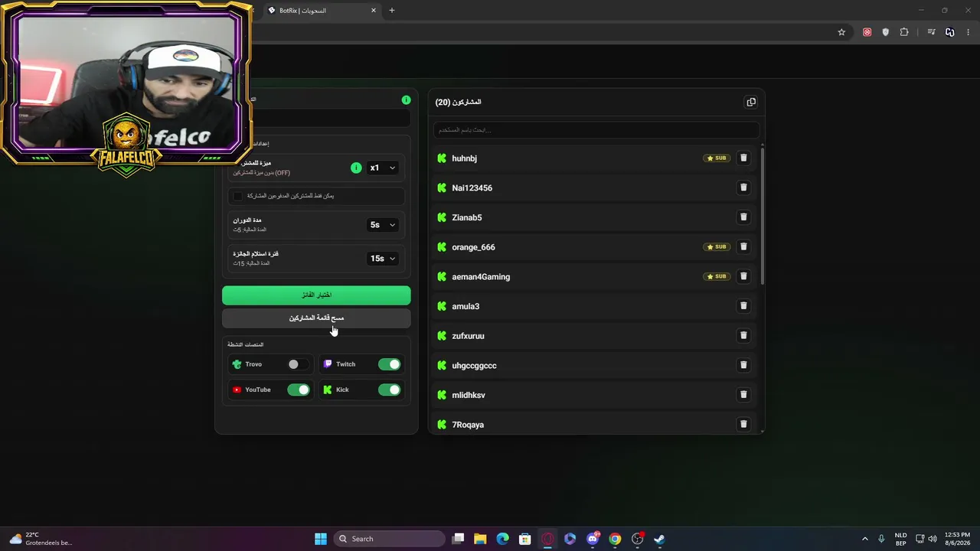Image resolution: width=980 pixels, height=551 pixels.
Task: Open Google Chrome from the taskbar
Action: point(615,539)
